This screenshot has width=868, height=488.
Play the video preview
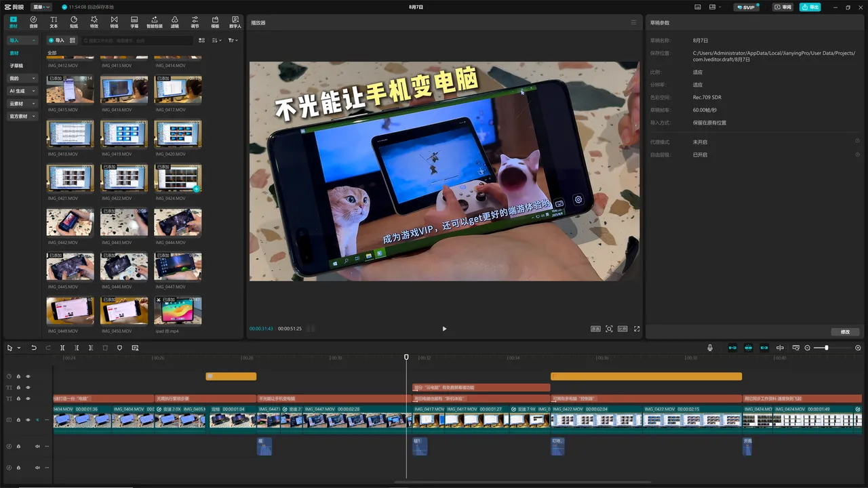(444, 329)
